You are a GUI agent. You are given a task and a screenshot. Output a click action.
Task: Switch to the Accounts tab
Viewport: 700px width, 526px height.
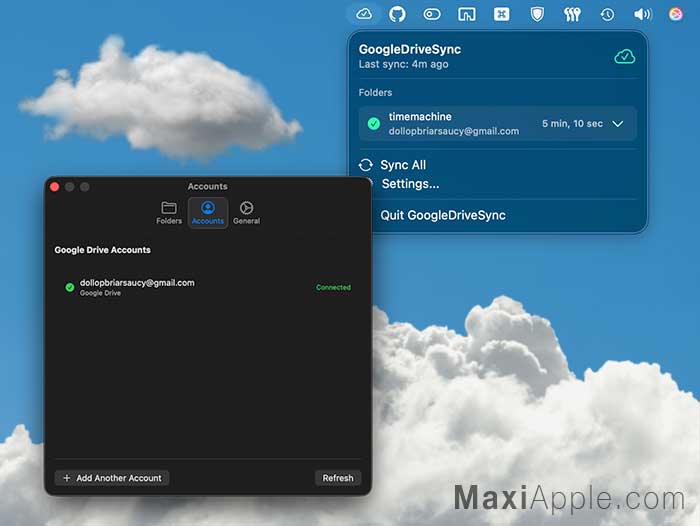point(208,213)
